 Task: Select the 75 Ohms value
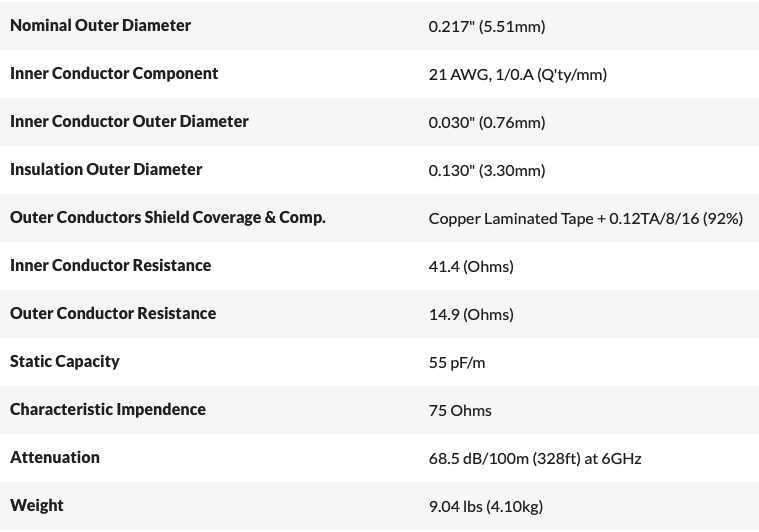460,410
